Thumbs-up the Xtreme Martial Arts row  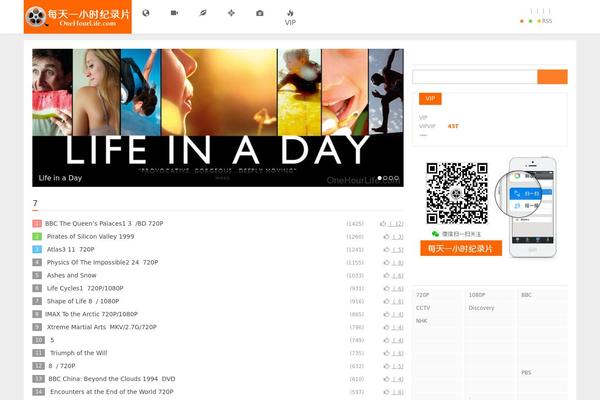pyautogui.click(x=386, y=327)
